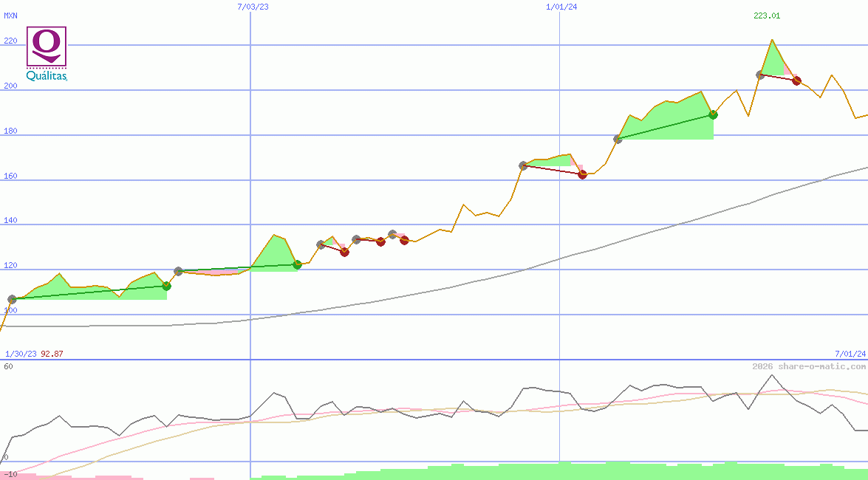
Task: Select the gray entry marker near the 178 price level
Action: point(618,139)
